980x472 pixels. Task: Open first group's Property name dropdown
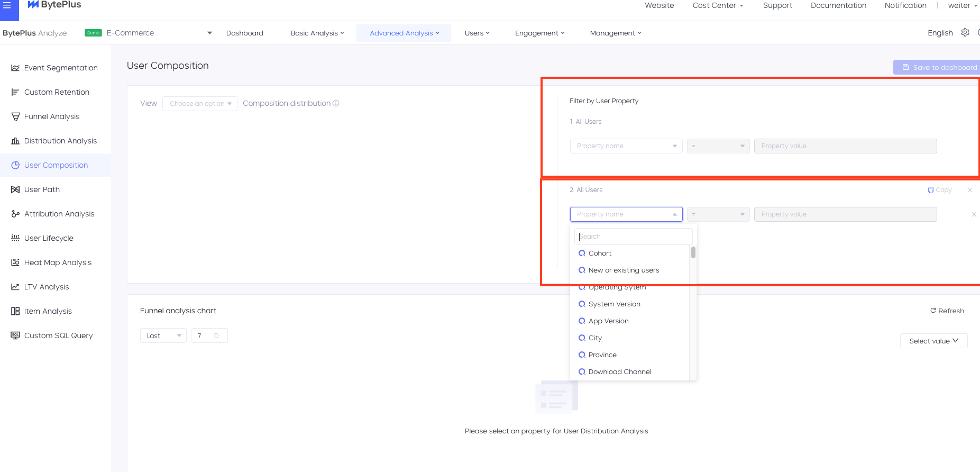(x=626, y=146)
